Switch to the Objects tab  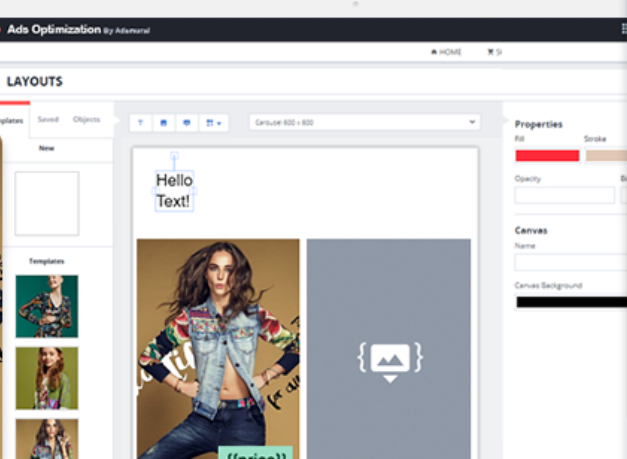86,119
